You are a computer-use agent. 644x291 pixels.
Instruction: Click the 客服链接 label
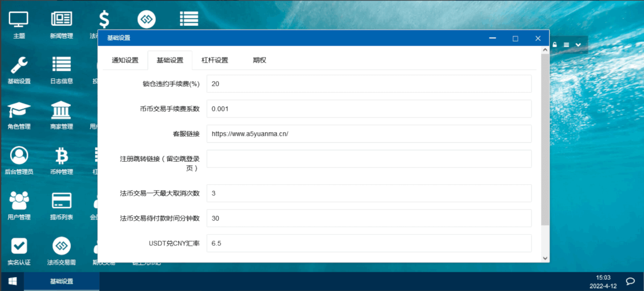pos(186,134)
